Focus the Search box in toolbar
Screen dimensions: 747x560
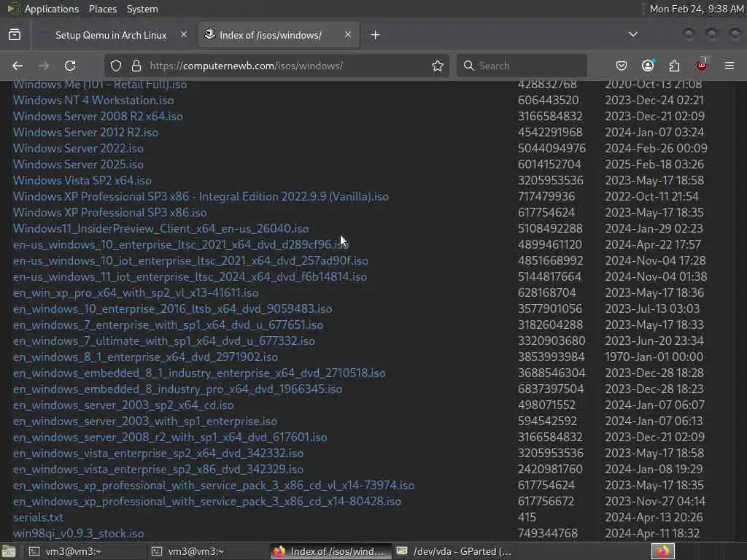pyautogui.click(x=522, y=66)
